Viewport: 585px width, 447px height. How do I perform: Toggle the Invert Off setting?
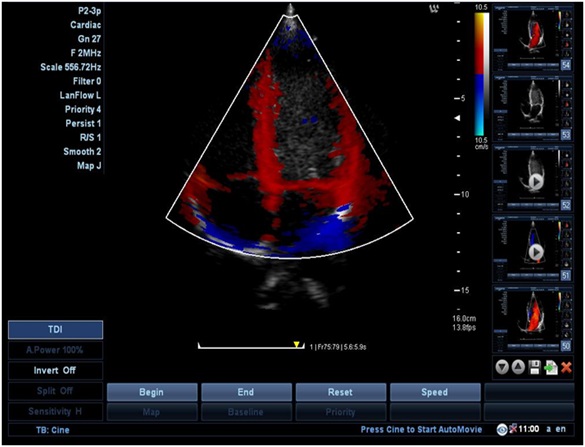point(55,371)
